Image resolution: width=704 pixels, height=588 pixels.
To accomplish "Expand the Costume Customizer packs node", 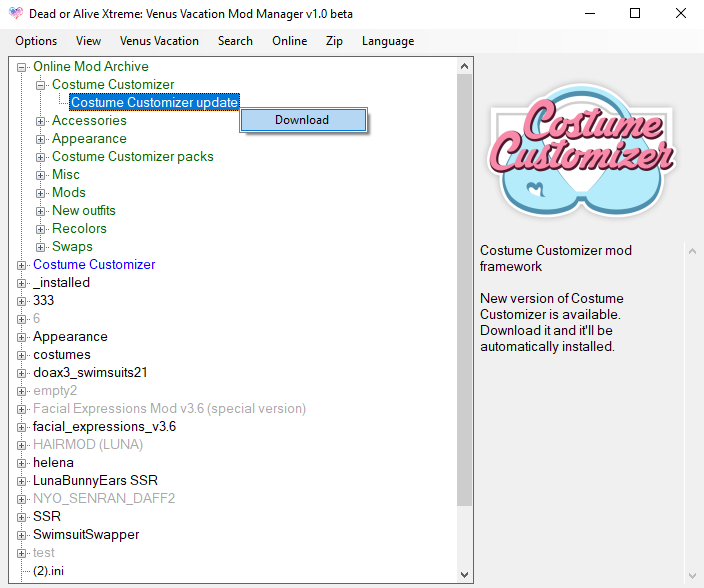I will pos(40,157).
